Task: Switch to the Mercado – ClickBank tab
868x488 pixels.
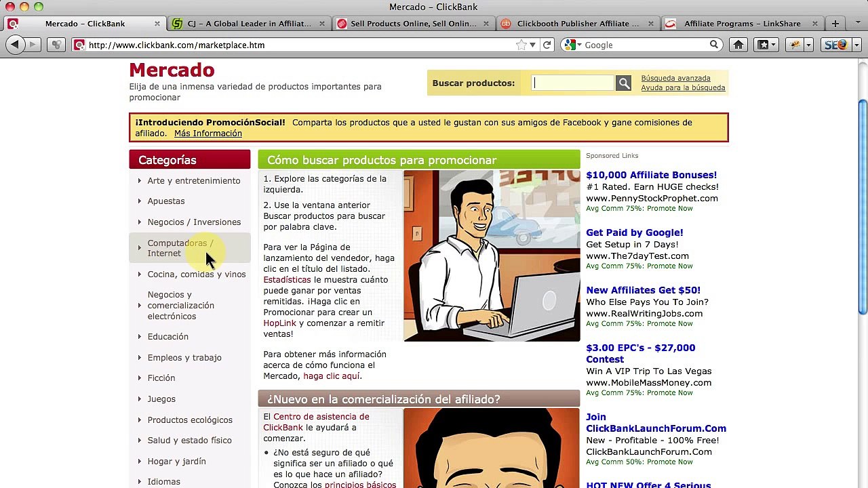Action: tap(84, 24)
